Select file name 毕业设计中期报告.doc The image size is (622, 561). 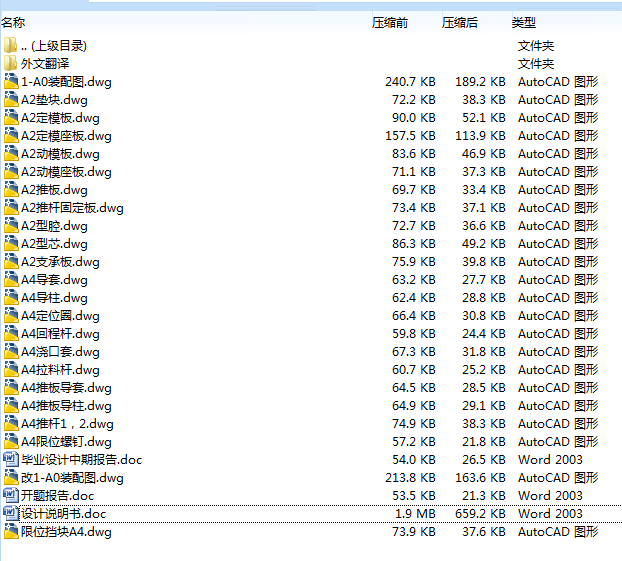click(x=82, y=459)
